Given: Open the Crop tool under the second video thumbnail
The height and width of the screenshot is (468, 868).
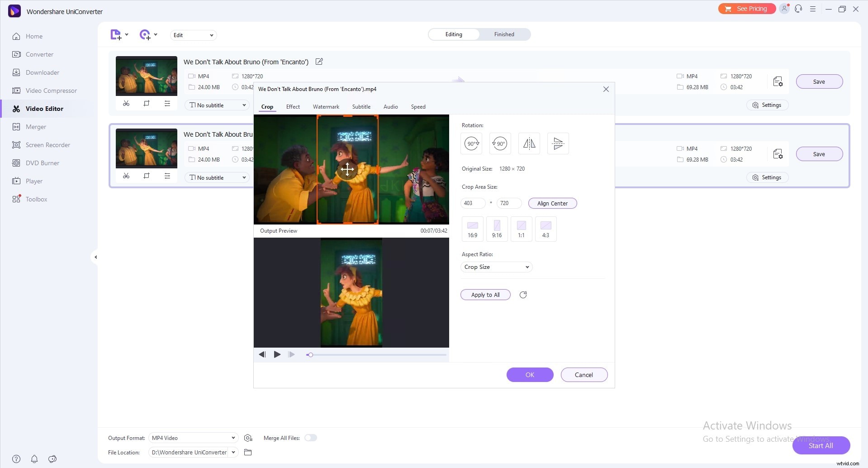Looking at the screenshot, I should pos(147,176).
